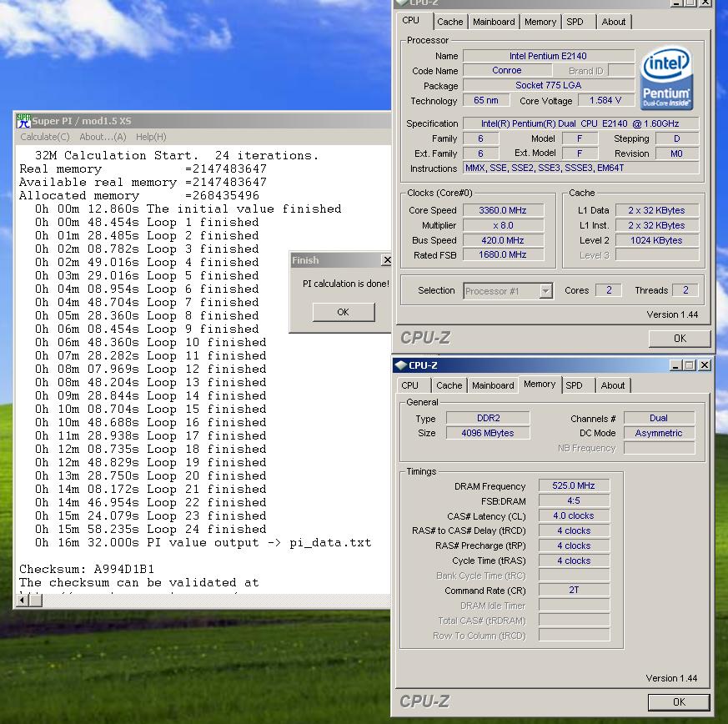Open the Calculate(C) menu in Super PI
Viewport: 728px width, 724px height.
pos(44,137)
